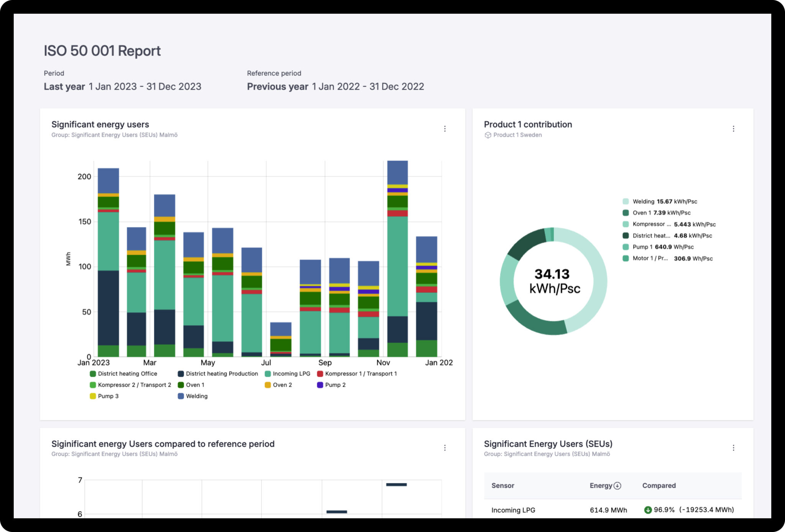Click the Compared column header
Screen dimensions: 785x532
click(x=659, y=486)
